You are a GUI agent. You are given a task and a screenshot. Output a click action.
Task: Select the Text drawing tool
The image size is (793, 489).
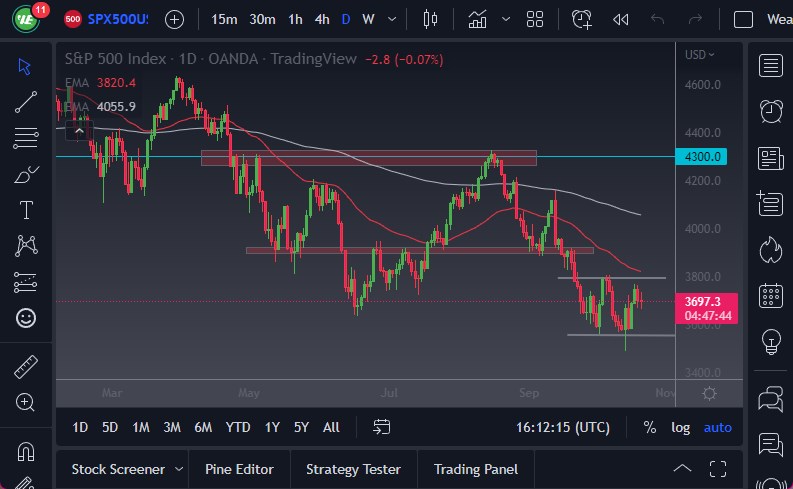pyautogui.click(x=26, y=210)
